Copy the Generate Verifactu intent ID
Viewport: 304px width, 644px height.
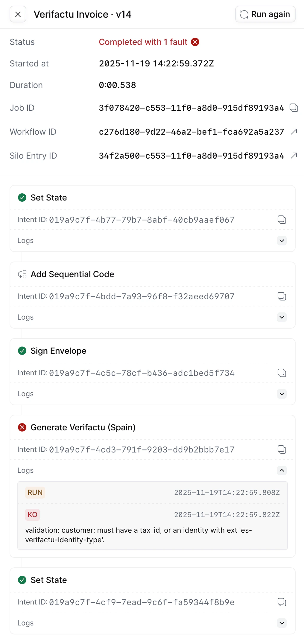(x=282, y=449)
